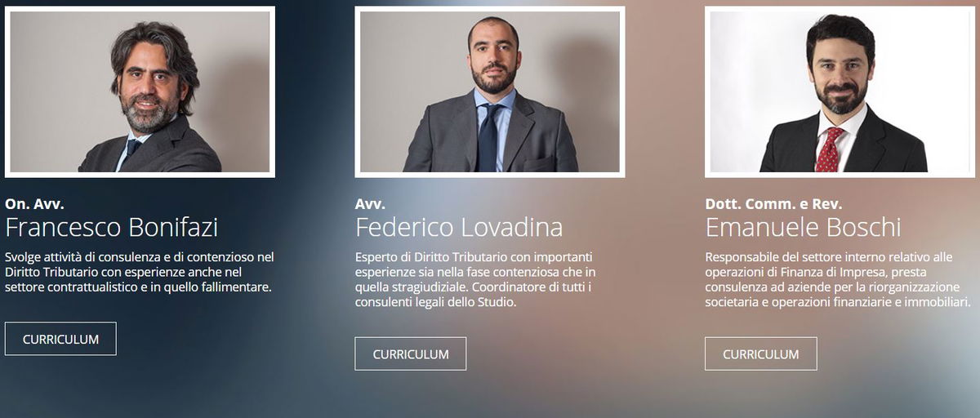Click the 'Dott. Comm. e Rev.' title

tap(773, 204)
